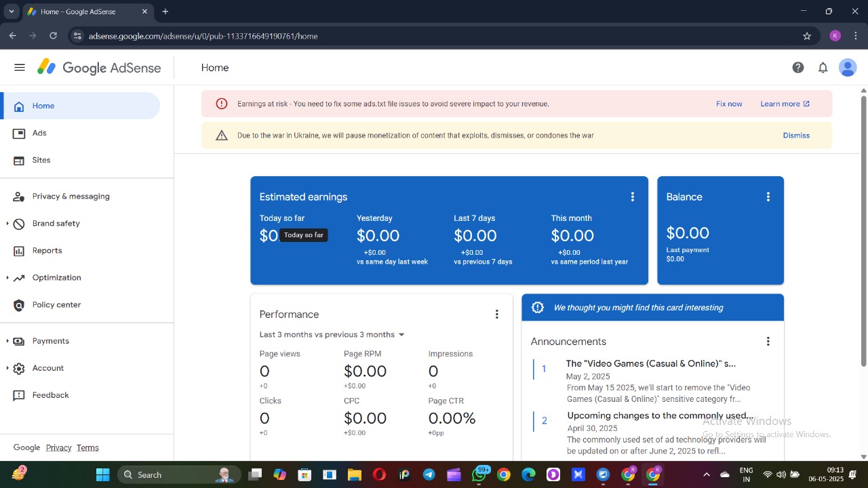Image resolution: width=868 pixels, height=488 pixels.
Task: Go to Home in the sidebar
Action: 81,106
